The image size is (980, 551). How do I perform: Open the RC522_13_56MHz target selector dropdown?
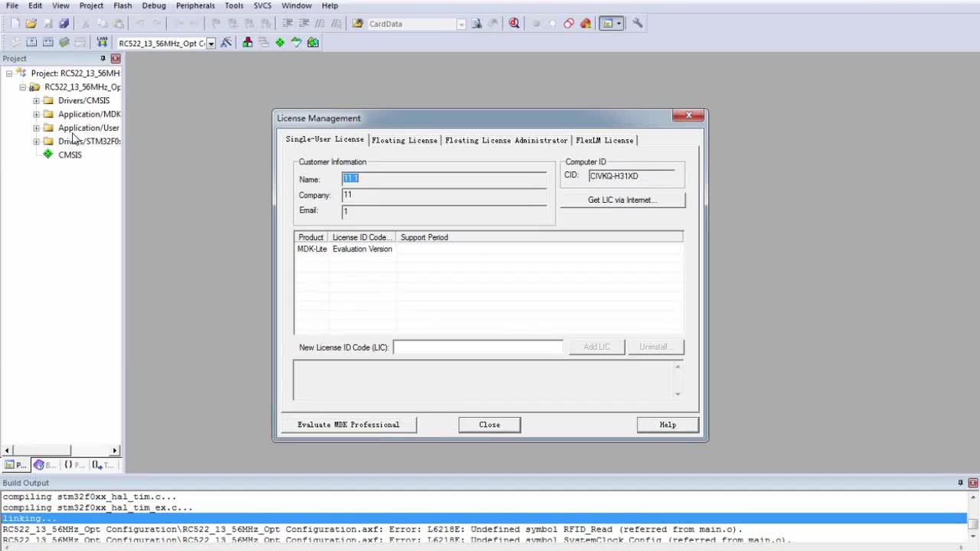(211, 44)
